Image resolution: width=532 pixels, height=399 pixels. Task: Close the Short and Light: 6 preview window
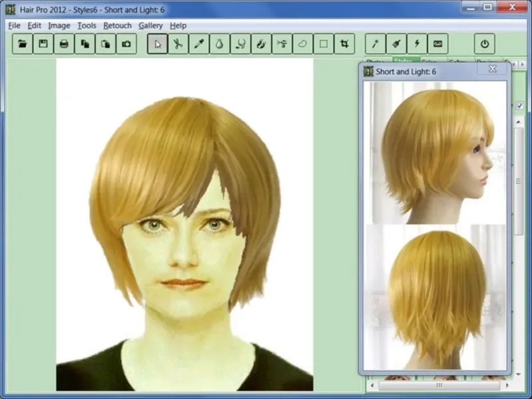(492, 68)
